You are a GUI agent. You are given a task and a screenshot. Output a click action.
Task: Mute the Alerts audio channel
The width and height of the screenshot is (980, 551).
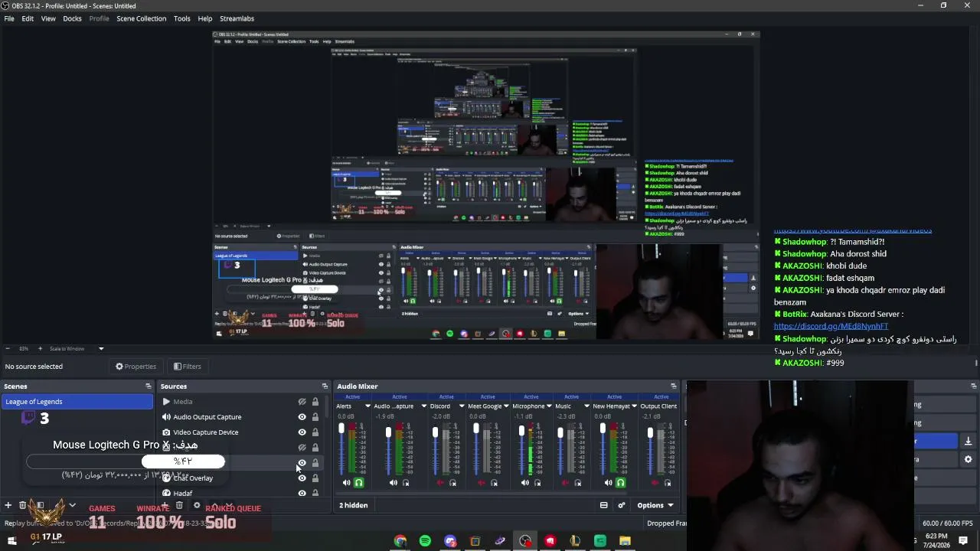click(x=346, y=483)
